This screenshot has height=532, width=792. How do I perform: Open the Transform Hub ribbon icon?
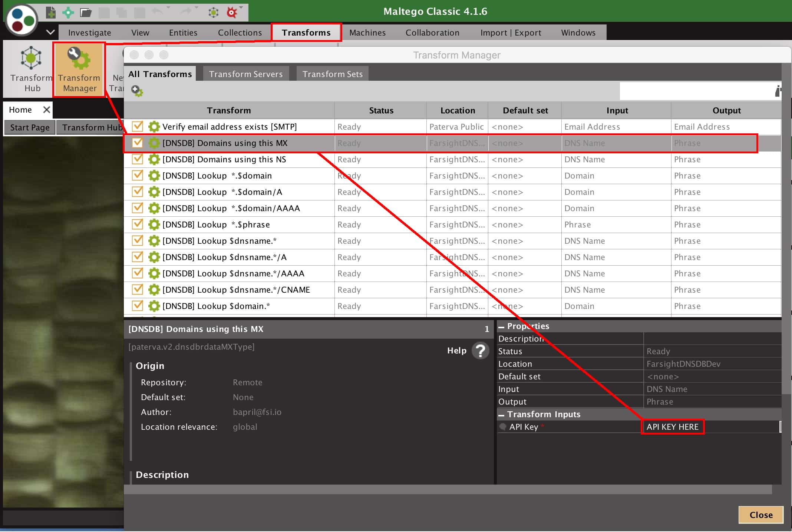31,69
